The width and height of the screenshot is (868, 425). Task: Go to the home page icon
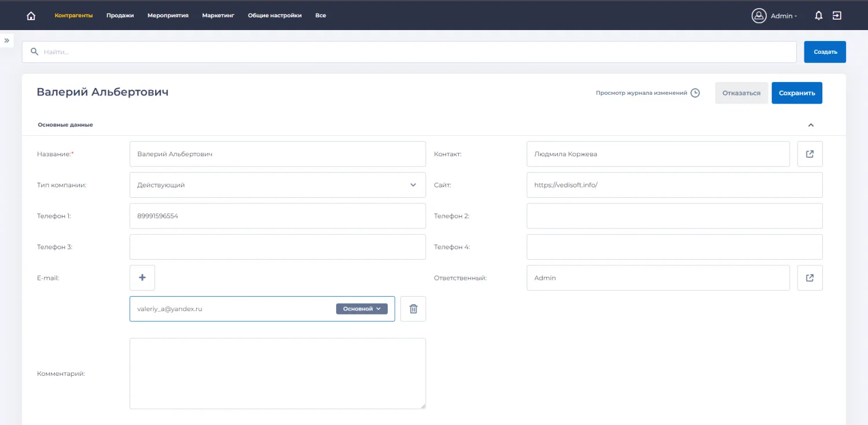click(31, 16)
